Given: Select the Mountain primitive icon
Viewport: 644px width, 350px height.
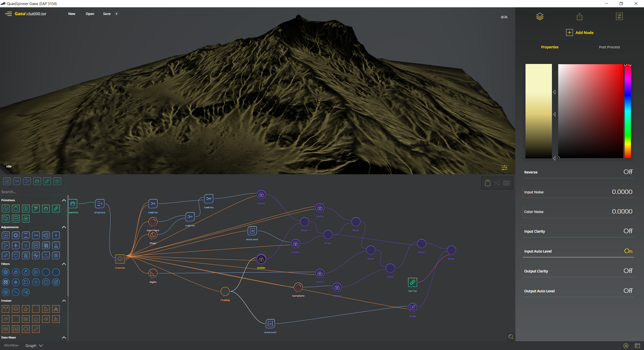Looking at the screenshot, I should (x=46, y=208).
